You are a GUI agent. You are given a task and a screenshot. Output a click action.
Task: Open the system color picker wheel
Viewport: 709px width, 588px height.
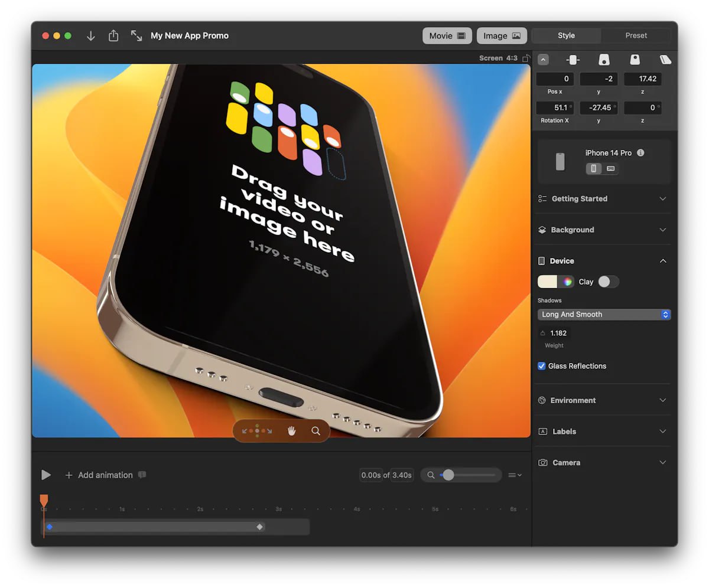(567, 282)
